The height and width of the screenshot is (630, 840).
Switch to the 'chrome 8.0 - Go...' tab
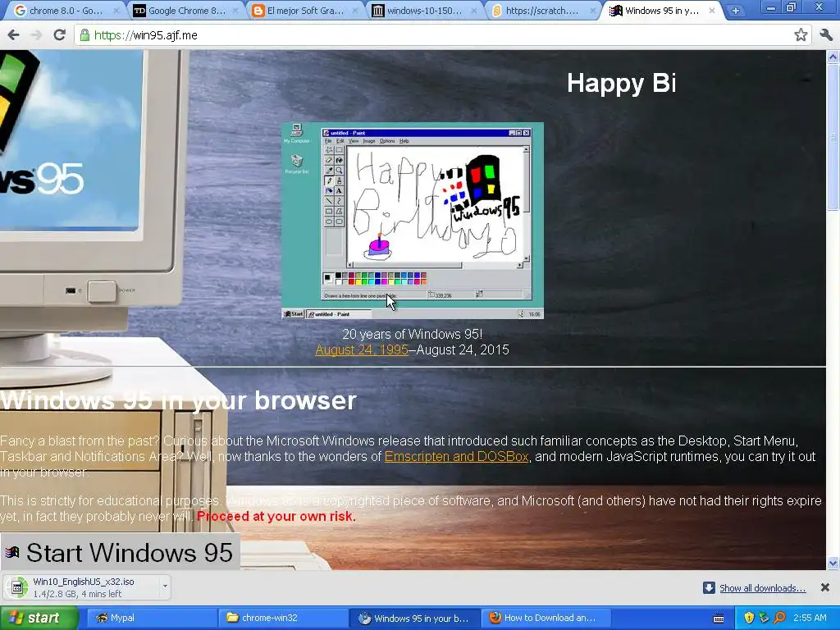pos(64,11)
